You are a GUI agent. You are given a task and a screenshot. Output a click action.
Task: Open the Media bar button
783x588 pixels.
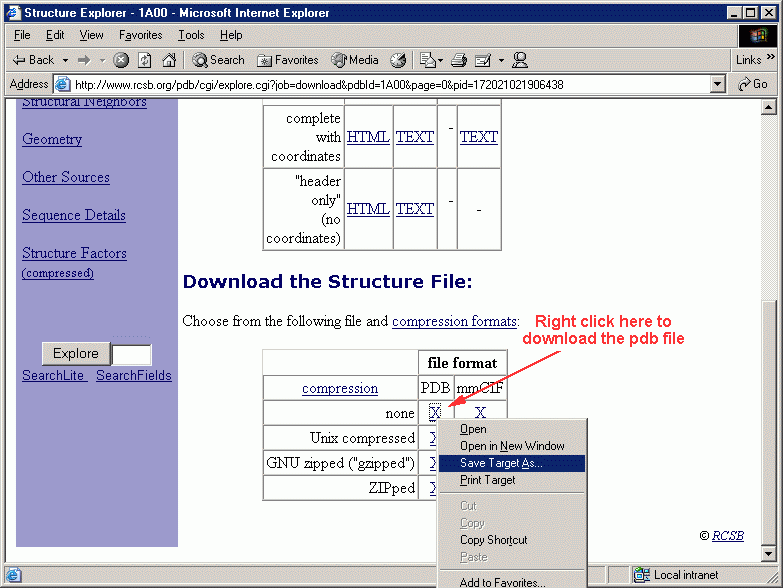355,60
